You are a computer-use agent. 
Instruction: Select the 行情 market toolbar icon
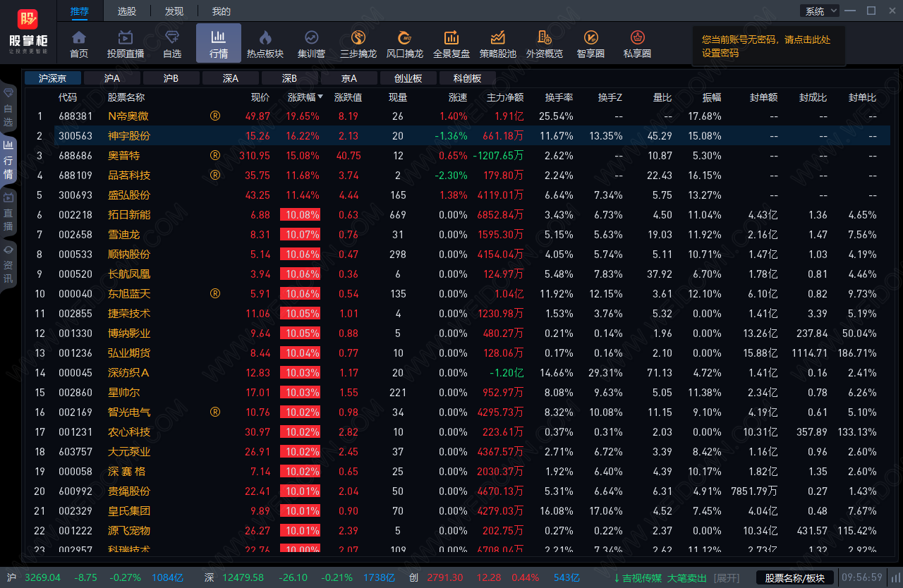[219, 44]
